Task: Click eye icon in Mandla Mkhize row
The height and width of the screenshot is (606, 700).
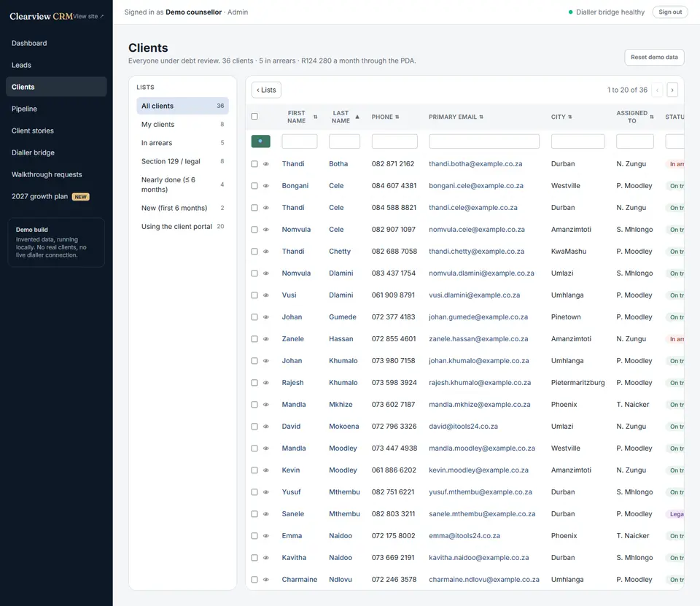Action: (x=266, y=405)
